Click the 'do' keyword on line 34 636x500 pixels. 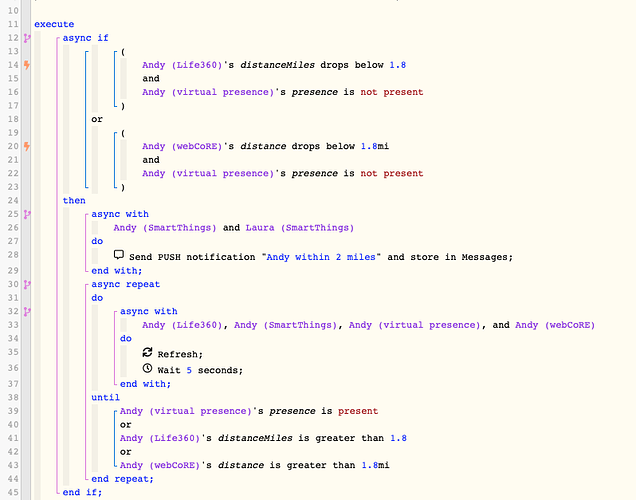[x=126, y=339]
